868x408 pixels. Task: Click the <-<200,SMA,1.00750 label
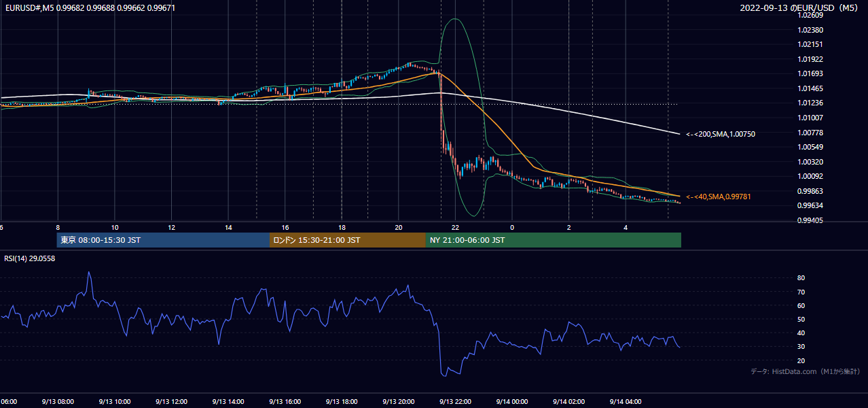coord(720,134)
